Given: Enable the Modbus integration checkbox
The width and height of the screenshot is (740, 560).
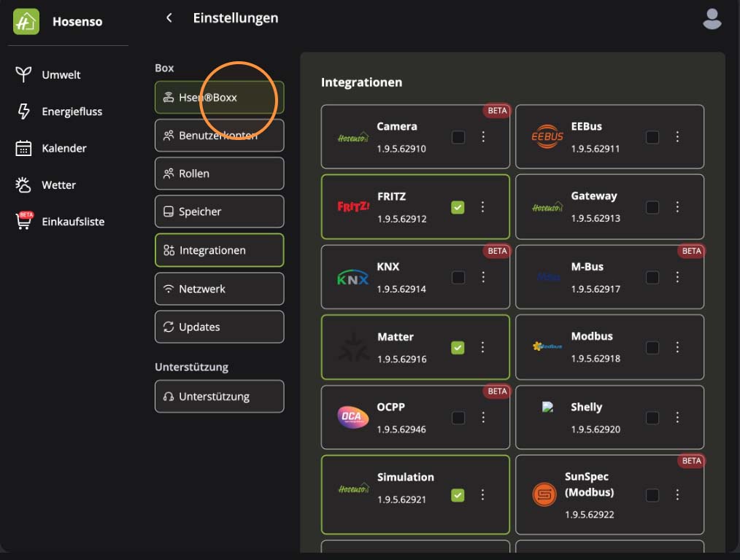Looking at the screenshot, I should pos(652,347).
